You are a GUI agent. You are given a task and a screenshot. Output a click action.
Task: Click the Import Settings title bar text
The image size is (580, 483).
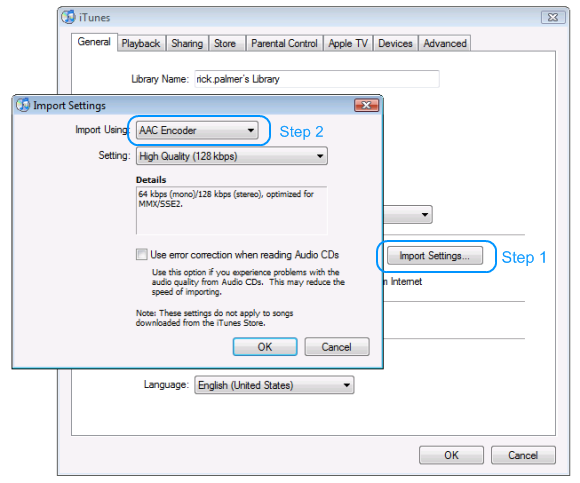[70, 106]
